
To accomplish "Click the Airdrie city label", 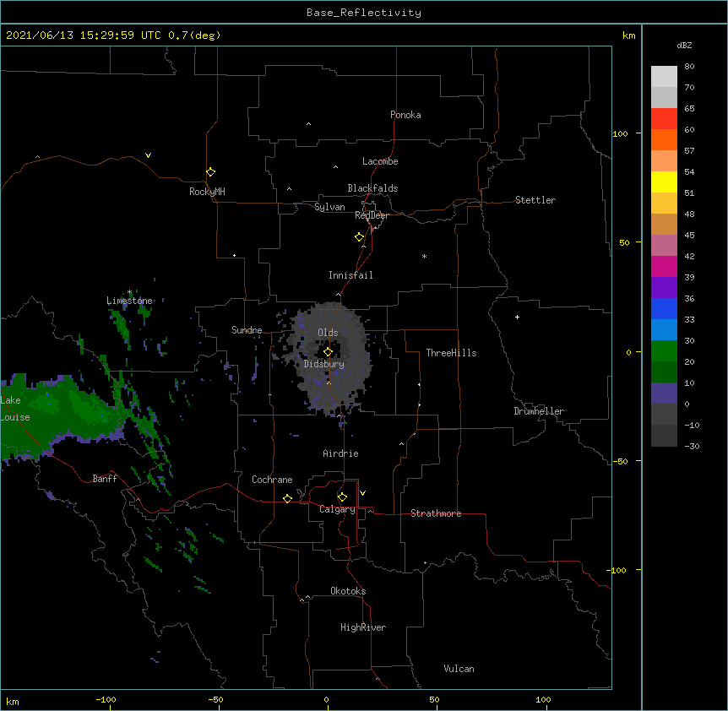I will point(341,453).
